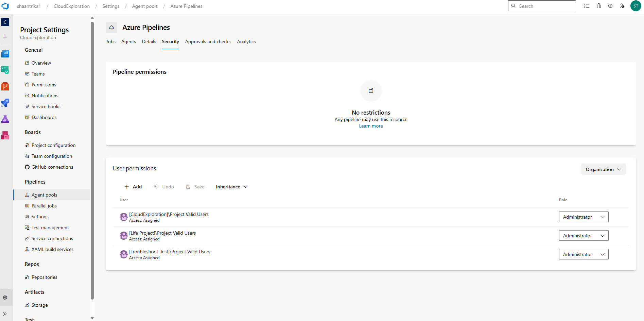The width and height of the screenshot is (644, 321).
Task: Click the Add user button
Action: (x=133, y=187)
